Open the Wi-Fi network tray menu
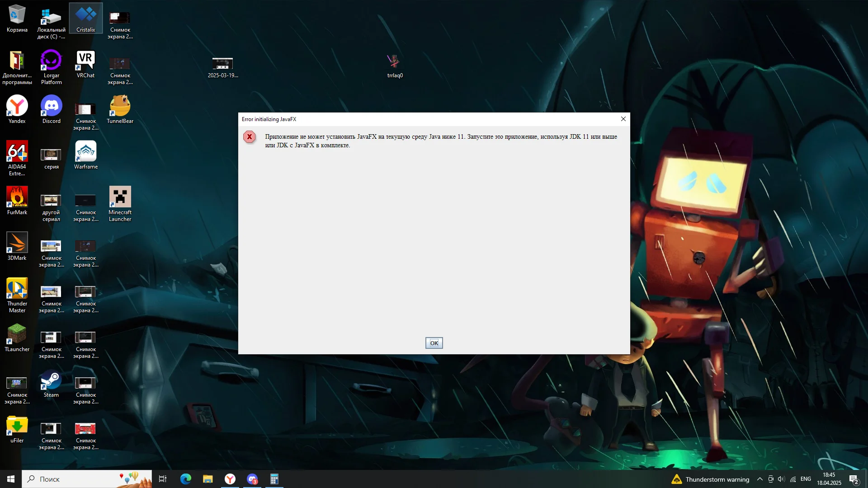Image resolution: width=868 pixels, height=488 pixels. tap(793, 479)
